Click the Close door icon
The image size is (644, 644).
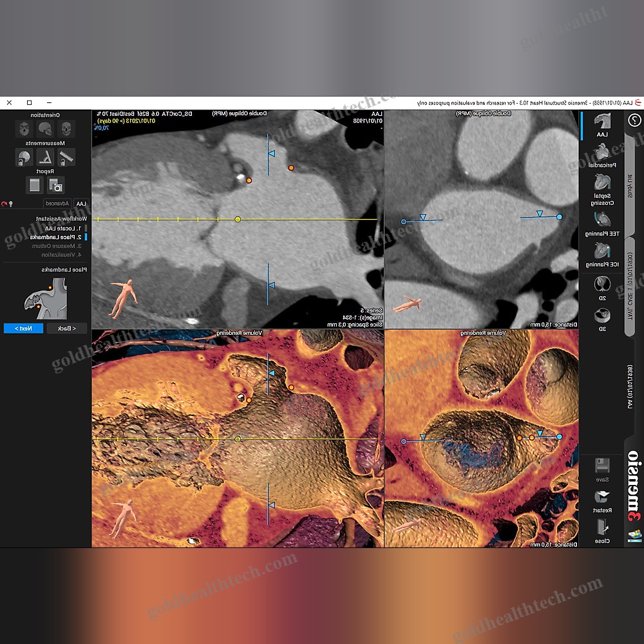point(602,527)
